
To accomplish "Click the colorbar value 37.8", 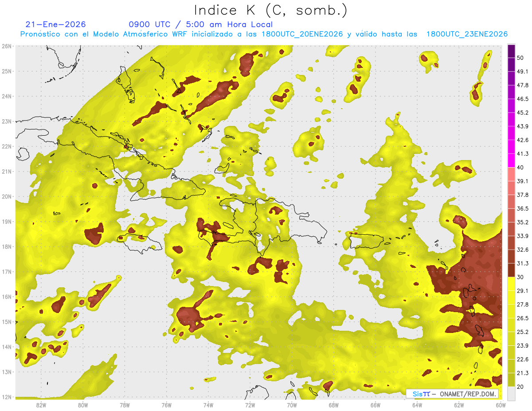I will pos(523,195).
